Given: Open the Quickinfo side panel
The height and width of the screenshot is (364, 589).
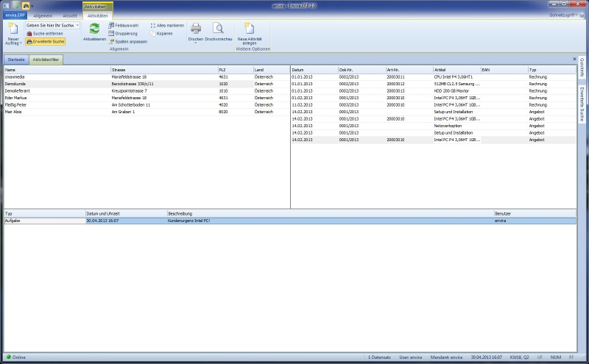Looking at the screenshot, I should tap(582, 66).
